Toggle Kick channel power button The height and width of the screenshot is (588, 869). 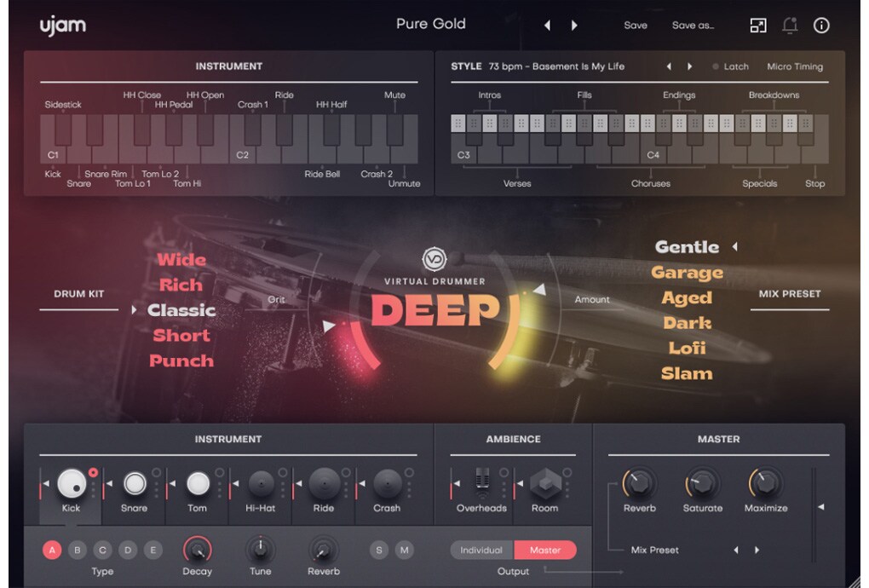93,472
